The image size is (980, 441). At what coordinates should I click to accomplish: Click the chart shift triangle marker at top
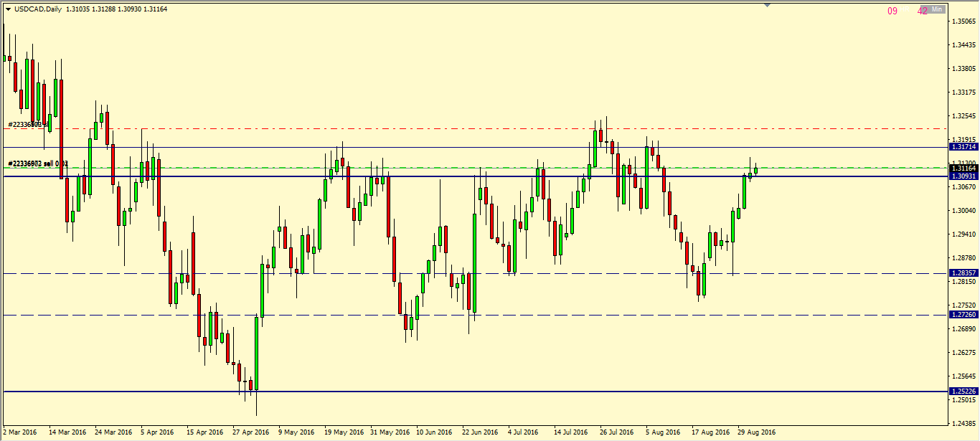click(768, 6)
